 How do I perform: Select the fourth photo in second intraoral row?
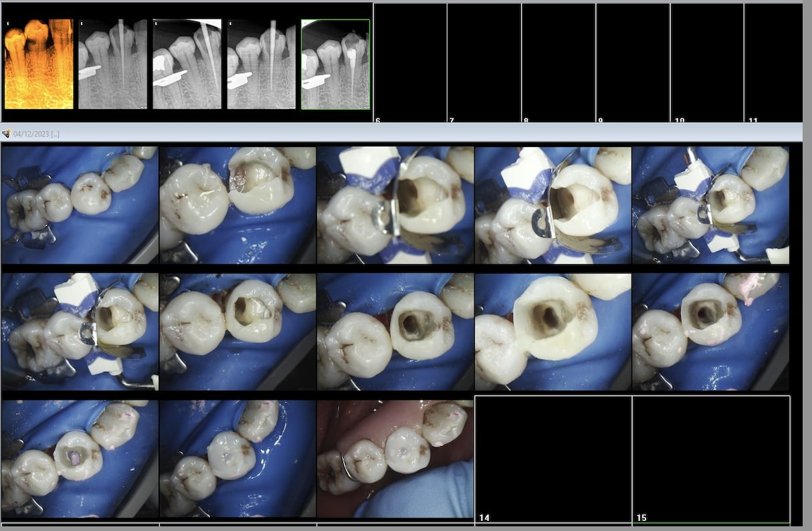coord(552,331)
